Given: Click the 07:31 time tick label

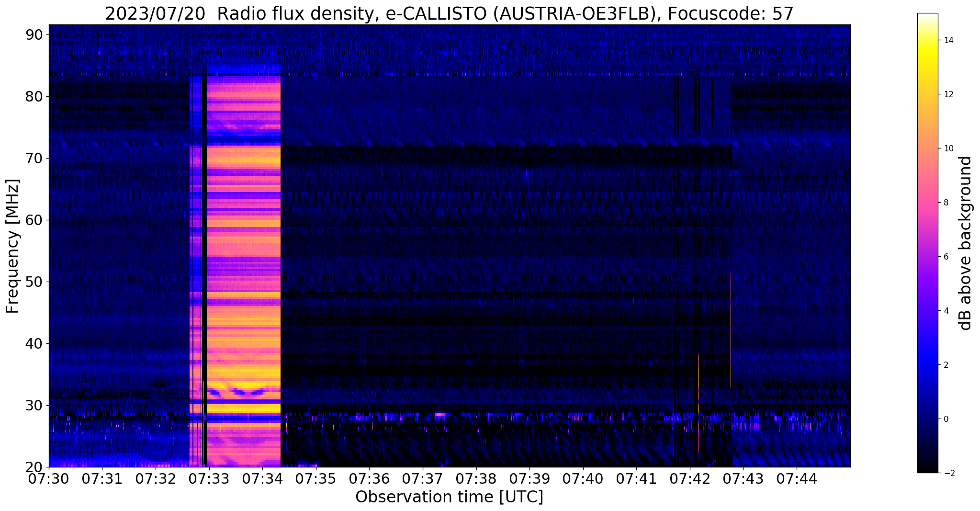Looking at the screenshot, I should tap(102, 479).
